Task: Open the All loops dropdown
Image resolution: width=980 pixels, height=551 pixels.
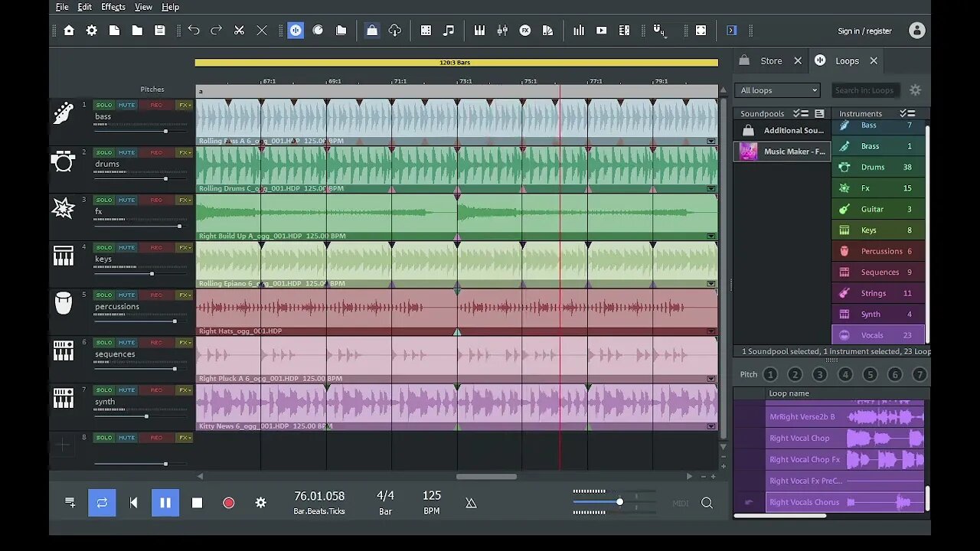Action: pos(778,90)
